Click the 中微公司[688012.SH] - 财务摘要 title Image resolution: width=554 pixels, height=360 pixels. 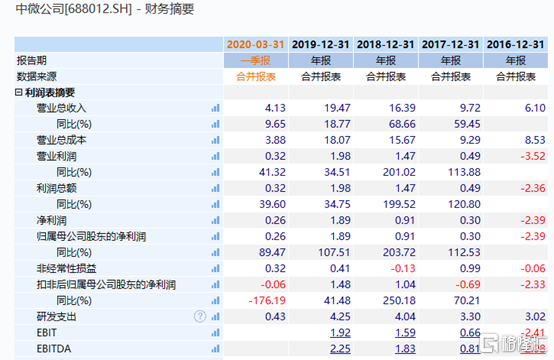[105, 9]
